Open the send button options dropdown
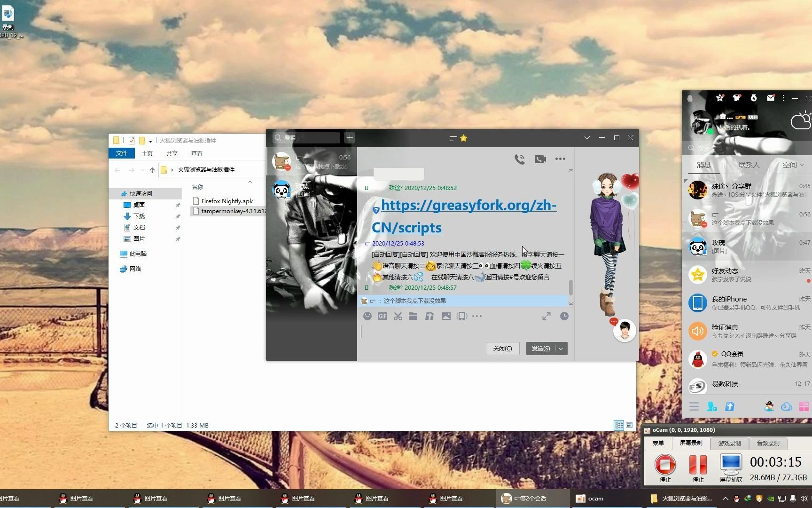This screenshot has width=812, height=508. click(x=561, y=349)
